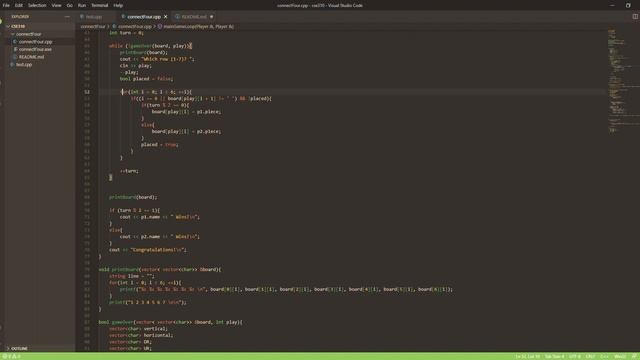Open the Selection menu

[37, 5]
